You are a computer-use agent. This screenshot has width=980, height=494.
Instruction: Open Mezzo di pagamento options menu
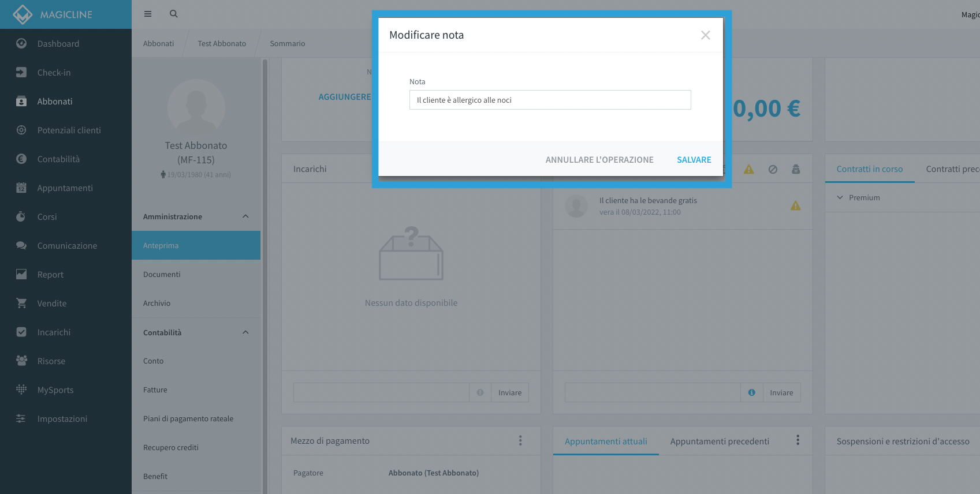pos(520,440)
